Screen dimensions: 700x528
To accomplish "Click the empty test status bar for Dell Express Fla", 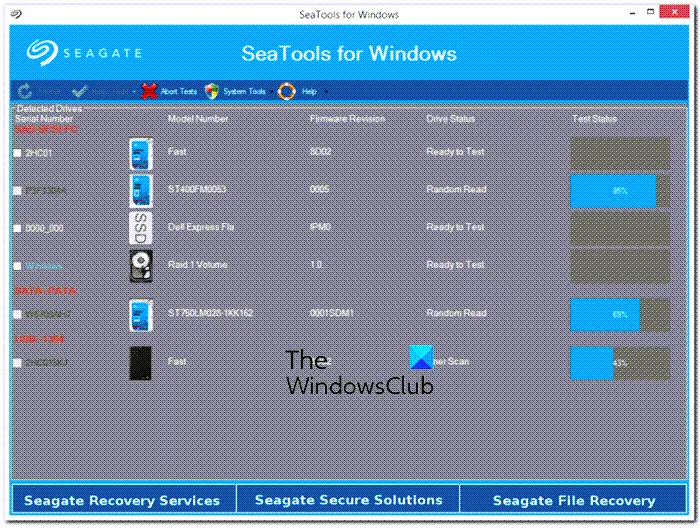I will pyautogui.click(x=620, y=229).
